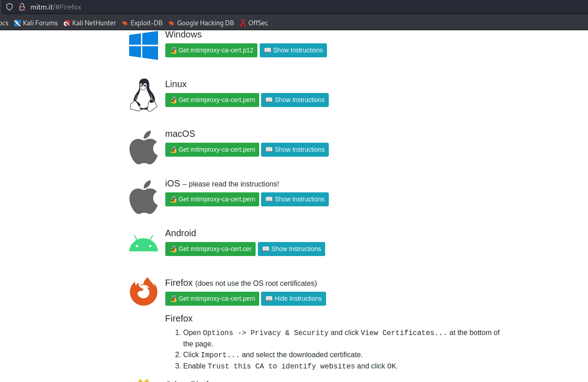Screen dimensions: 588x382
Task: Download mitmproxy-ca-cert.p12 for Windows
Action: (211, 51)
